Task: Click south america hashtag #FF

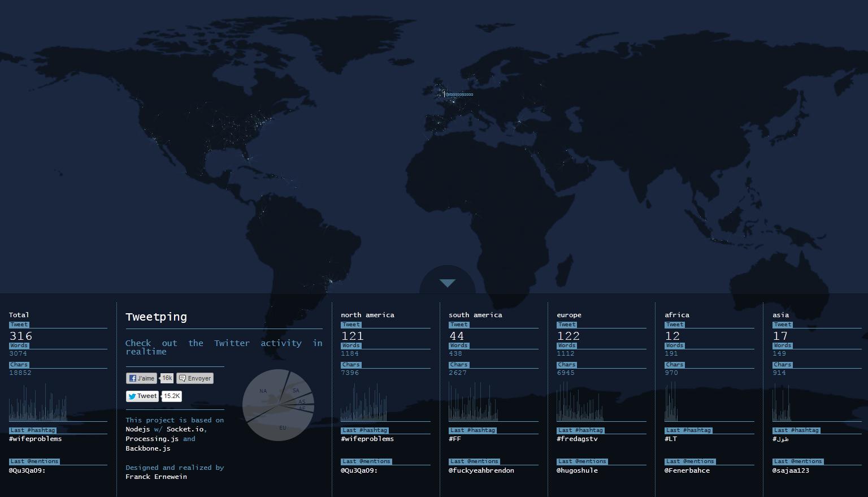Action: (455, 439)
